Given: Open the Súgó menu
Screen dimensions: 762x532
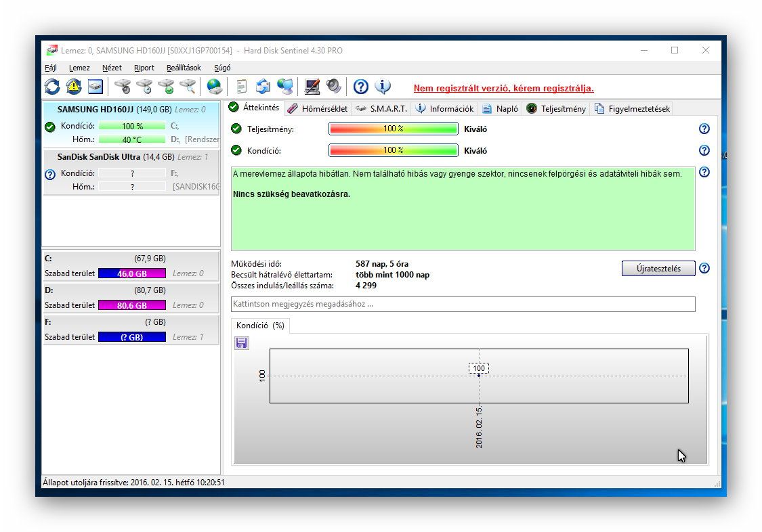Looking at the screenshot, I should pos(222,68).
